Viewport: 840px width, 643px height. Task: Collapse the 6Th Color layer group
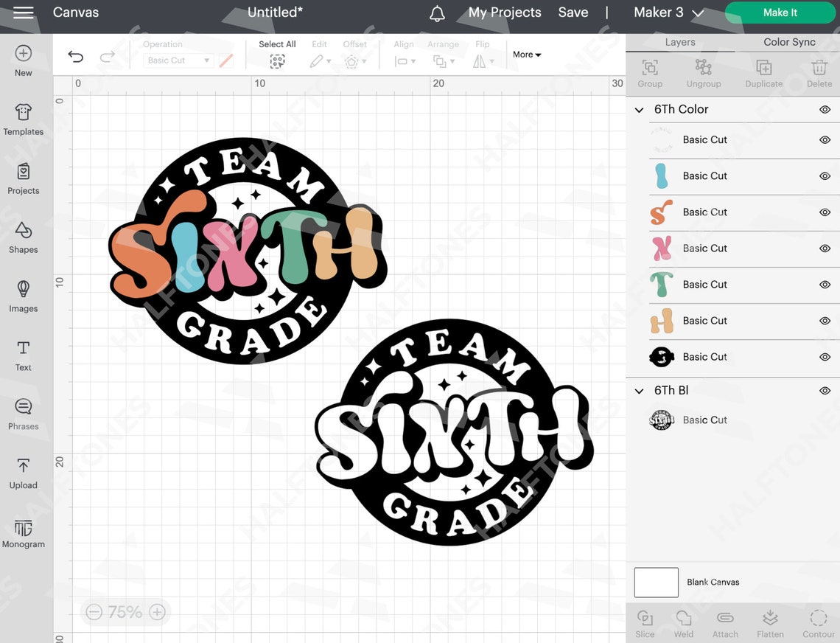tap(639, 110)
